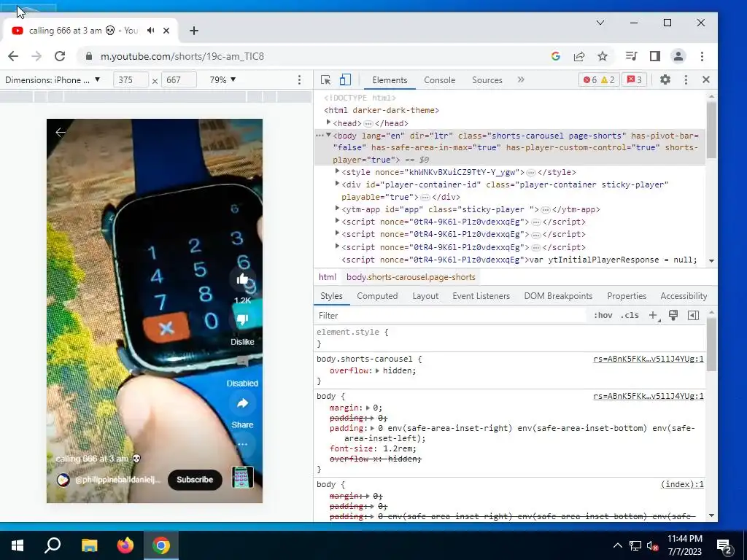Select the html breadcrumb
Viewport: 747px width, 560px height.
pyautogui.click(x=328, y=277)
